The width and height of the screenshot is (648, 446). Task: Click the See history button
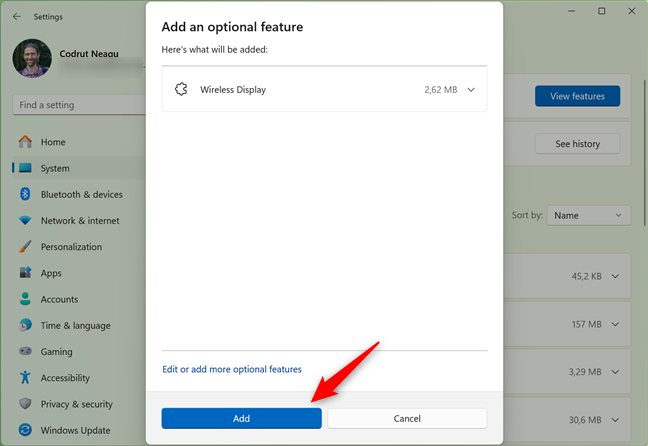pyautogui.click(x=577, y=143)
